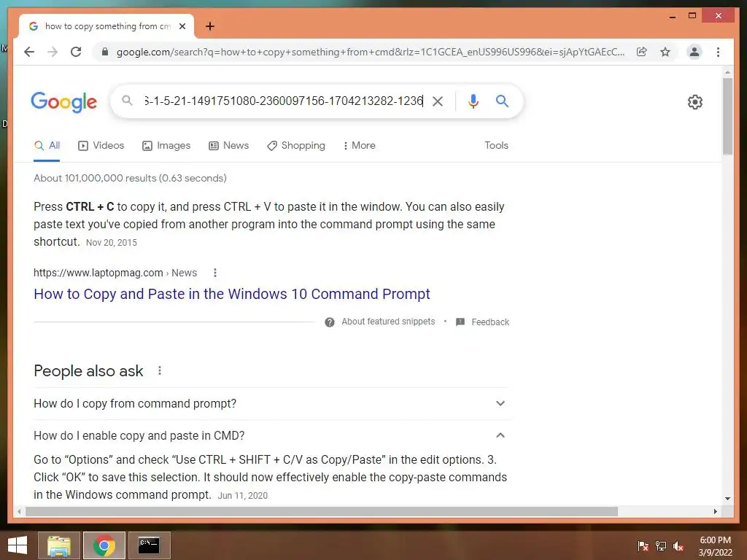Click the horizontal scrollbar thumb

click(x=322, y=511)
